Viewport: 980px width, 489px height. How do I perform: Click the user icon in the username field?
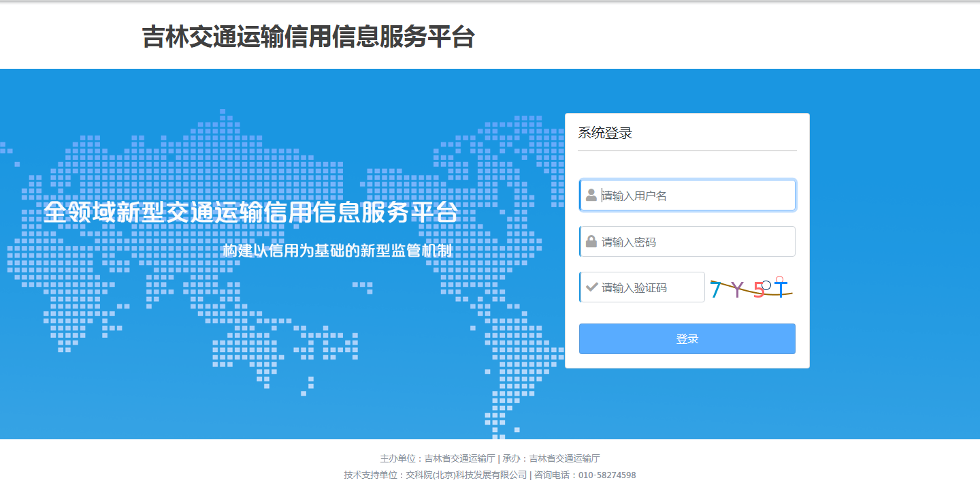(591, 195)
